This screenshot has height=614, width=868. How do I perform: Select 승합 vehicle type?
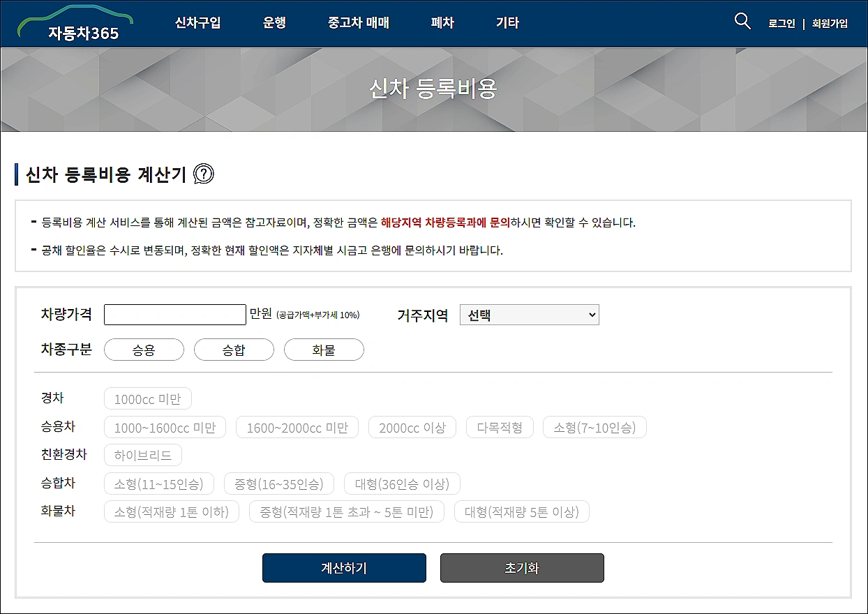point(234,350)
